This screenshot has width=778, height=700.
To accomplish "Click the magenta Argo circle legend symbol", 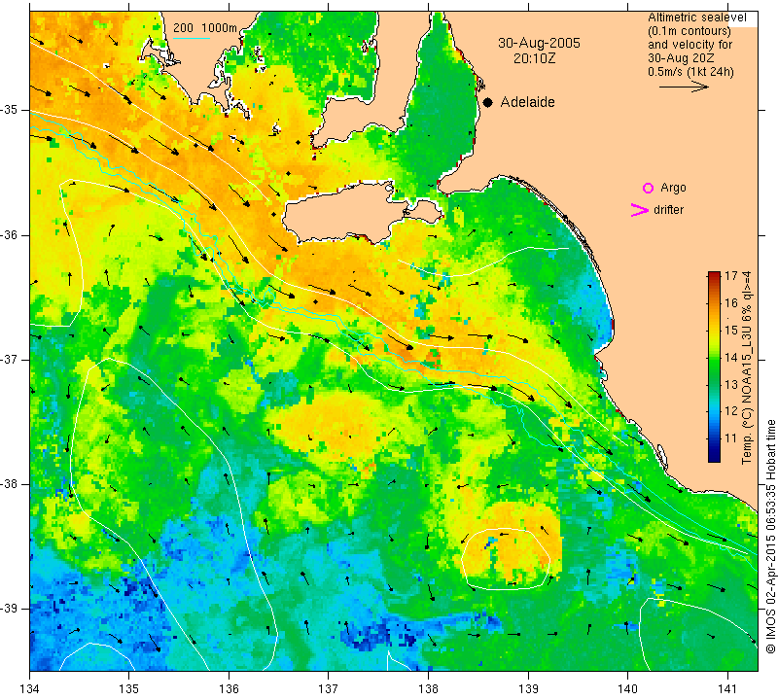I will point(648,188).
